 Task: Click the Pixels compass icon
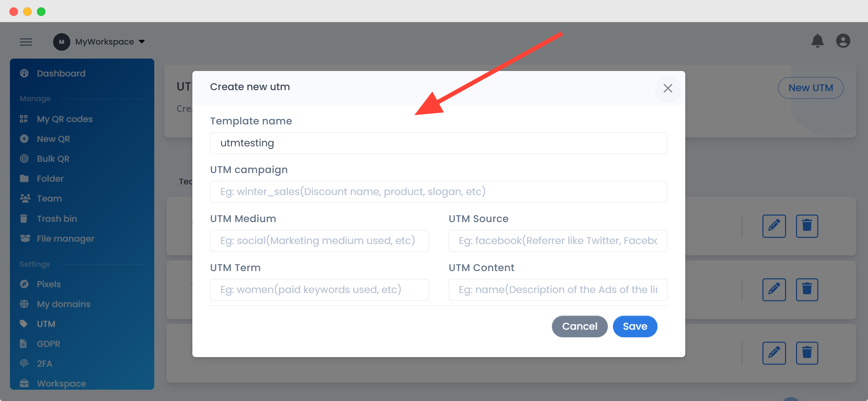[x=24, y=284]
